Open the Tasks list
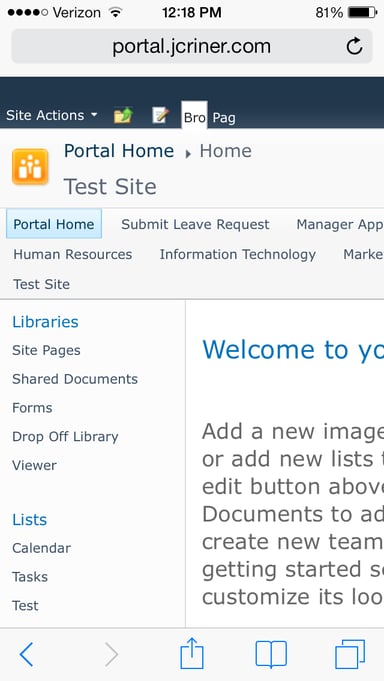 30,577
